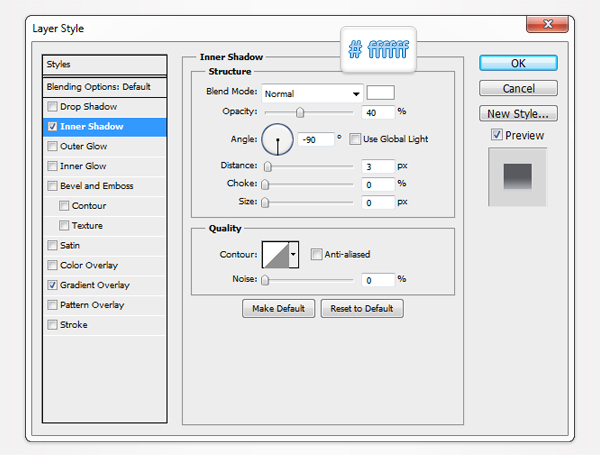Click the New Style... button
This screenshot has height=455, width=600.
[x=518, y=114]
